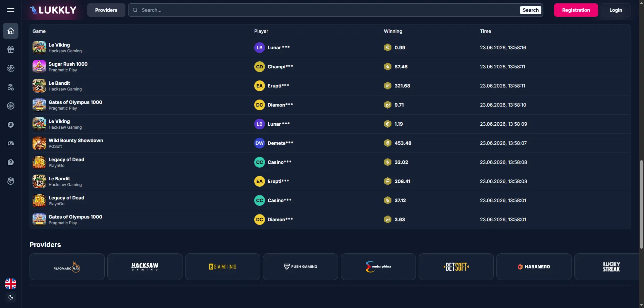The image size is (644, 308).
Task: Click the page vertical scrollbar thumb
Action: coord(641,204)
